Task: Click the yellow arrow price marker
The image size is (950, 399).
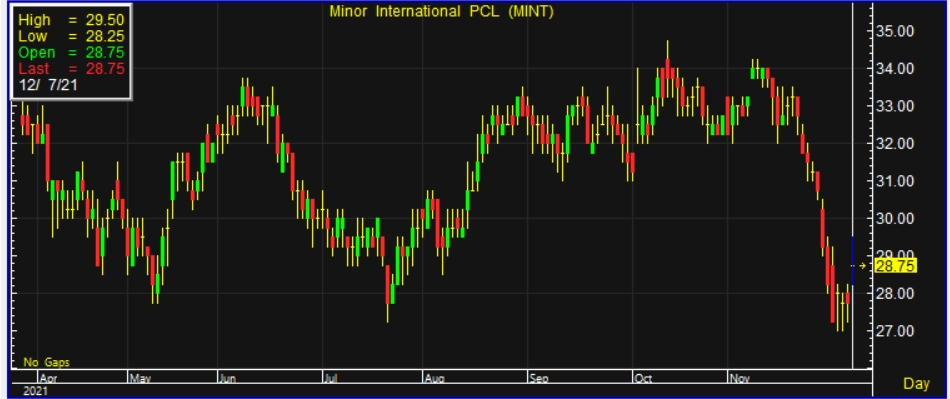Action: pos(862,266)
